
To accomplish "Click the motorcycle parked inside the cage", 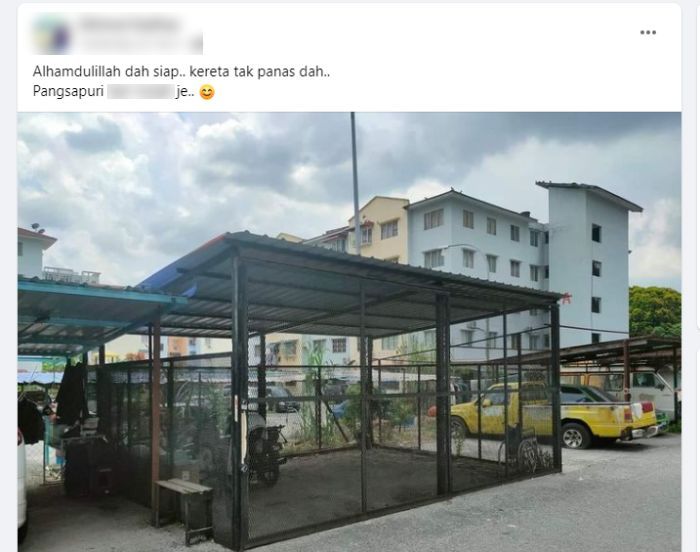I will click(x=266, y=453).
